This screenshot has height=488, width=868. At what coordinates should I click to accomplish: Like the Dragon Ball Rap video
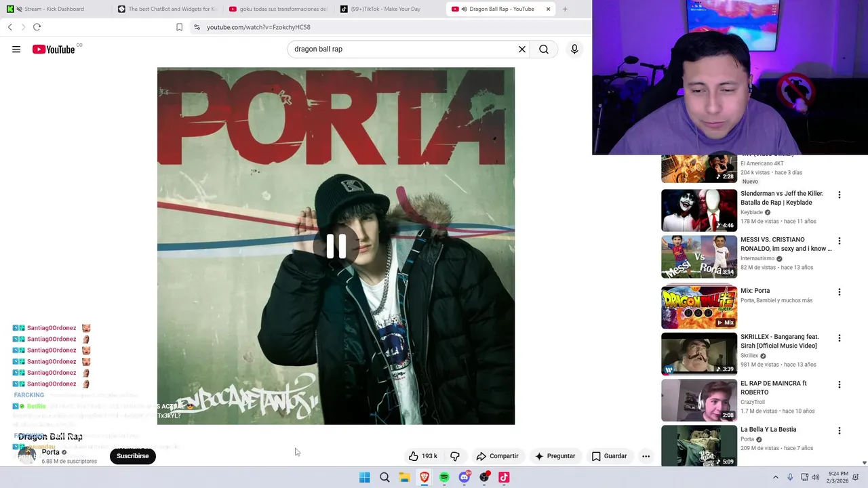coord(423,456)
